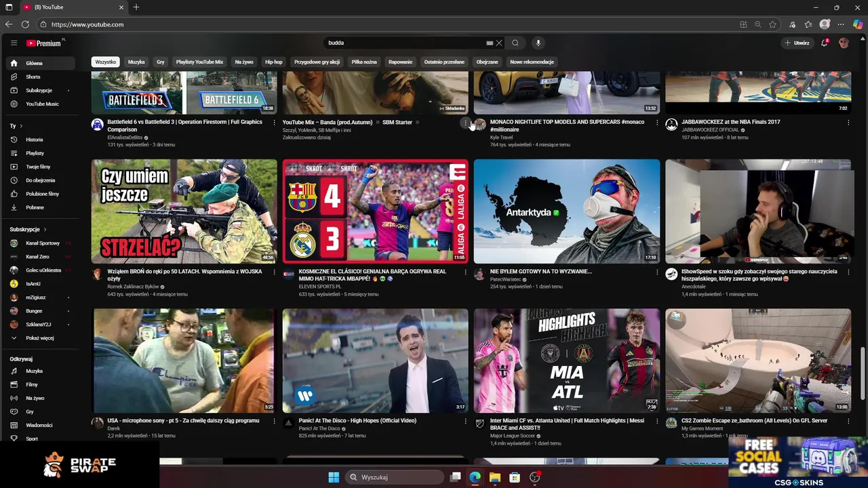Start voice search with microphone
Screen dimensions: 868x488
click(538, 43)
